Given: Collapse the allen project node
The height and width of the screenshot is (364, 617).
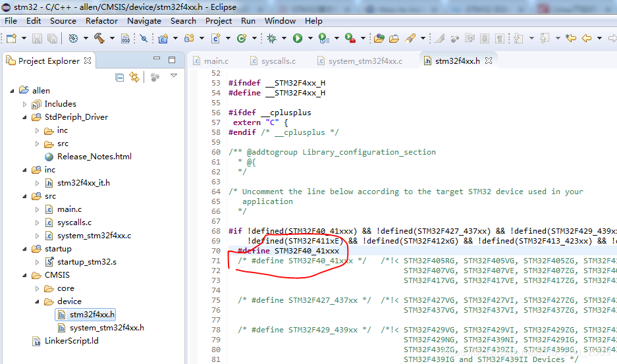Looking at the screenshot, I should click(x=13, y=91).
